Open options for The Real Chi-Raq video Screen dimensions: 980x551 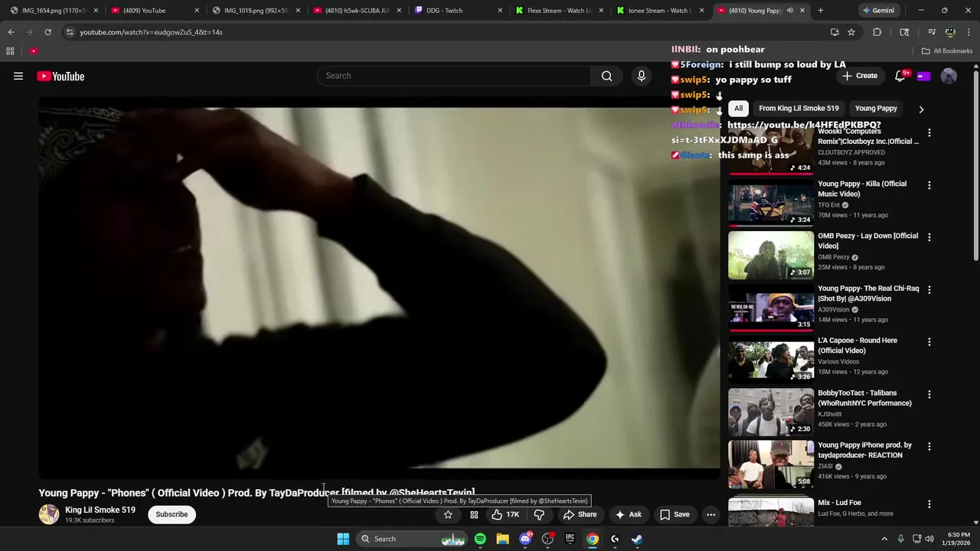pyautogui.click(x=929, y=290)
